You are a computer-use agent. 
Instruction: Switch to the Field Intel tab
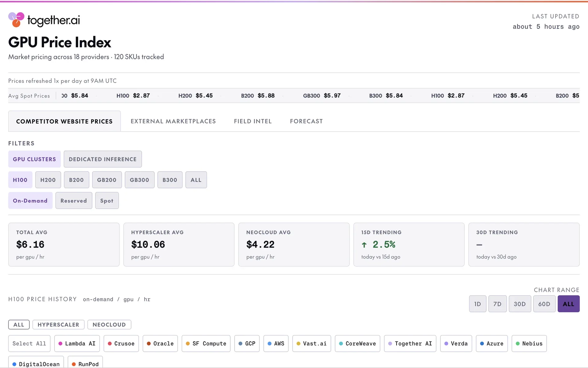(x=253, y=121)
